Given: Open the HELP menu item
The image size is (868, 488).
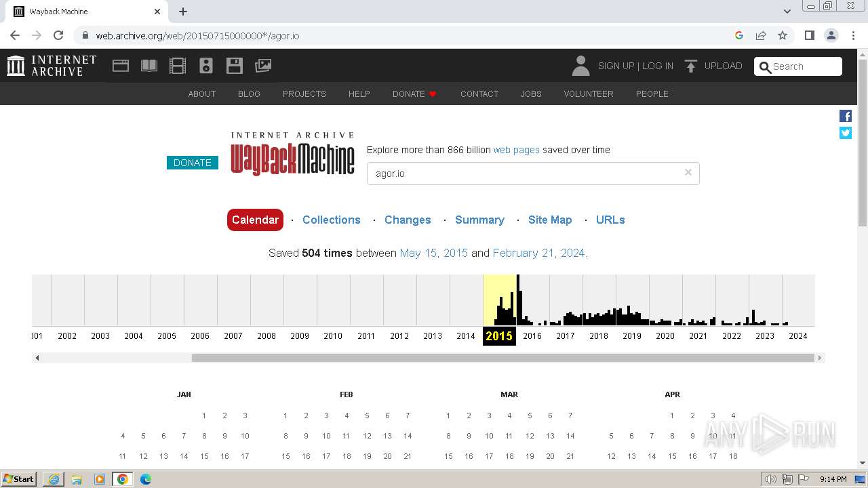Looking at the screenshot, I should coord(359,94).
